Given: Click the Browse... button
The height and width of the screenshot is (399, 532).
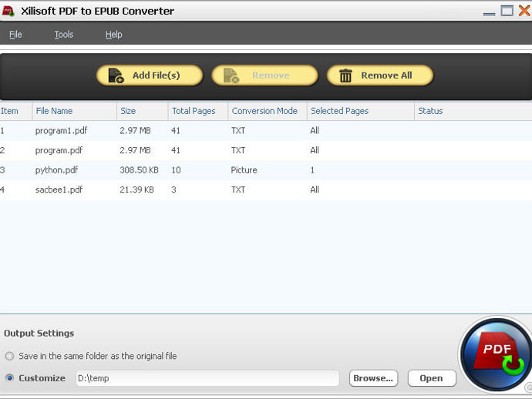Looking at the screenshot, I should point(373,378).
